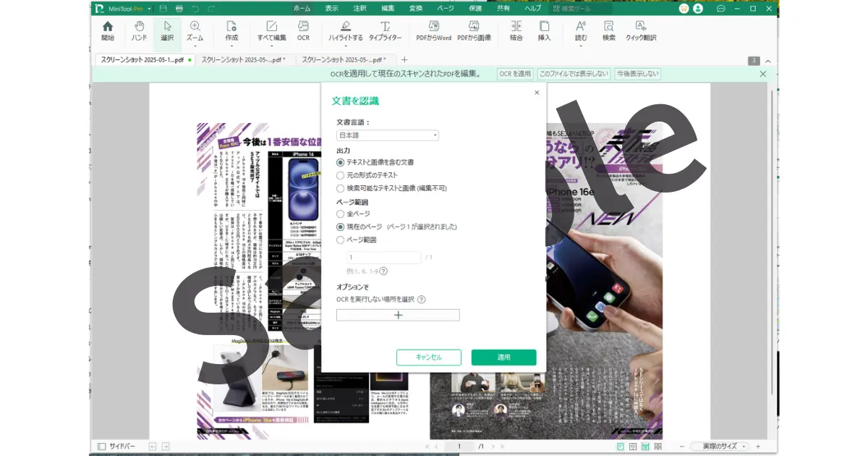Open the 保護 menu tab
This screenshot has height=456, width=868.
[x=475, y=9]
